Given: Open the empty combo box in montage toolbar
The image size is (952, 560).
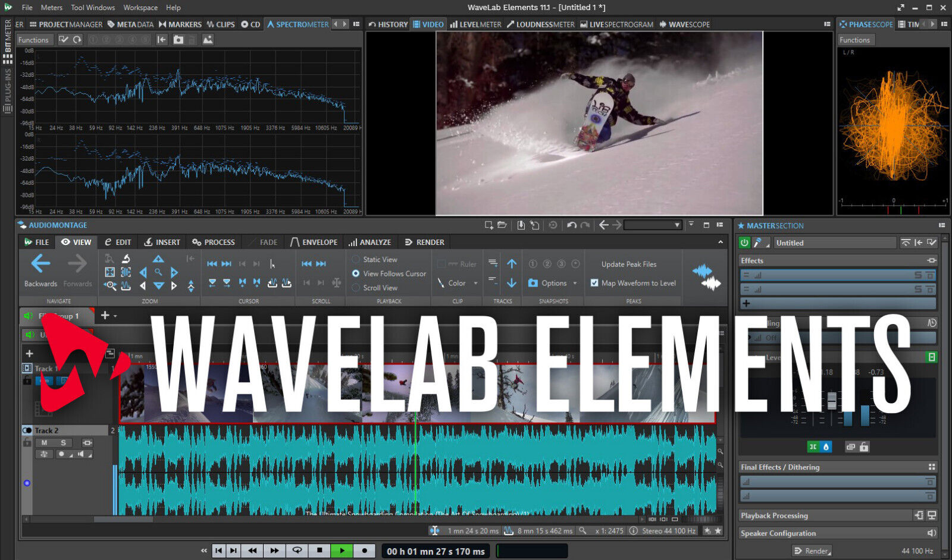Looking at the screenshot, I should 653,225.
